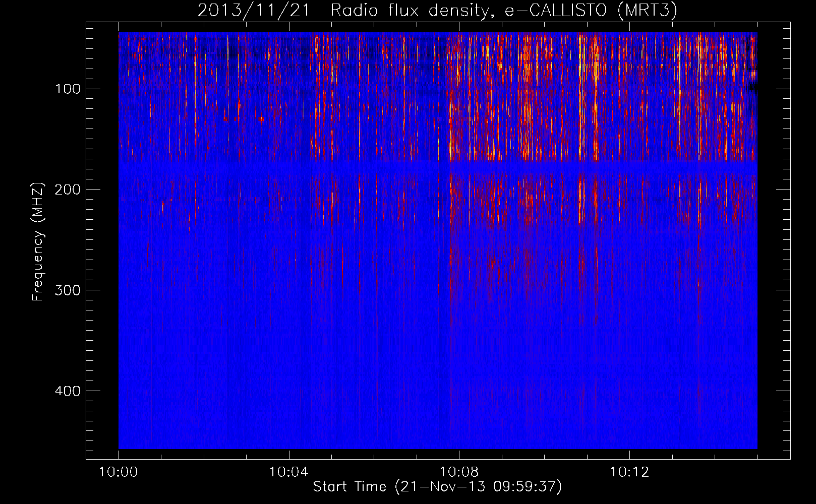This screenshot has width=816, height=504.
Task: Click the 10:12 time tick label
Action: click(629, 472)
